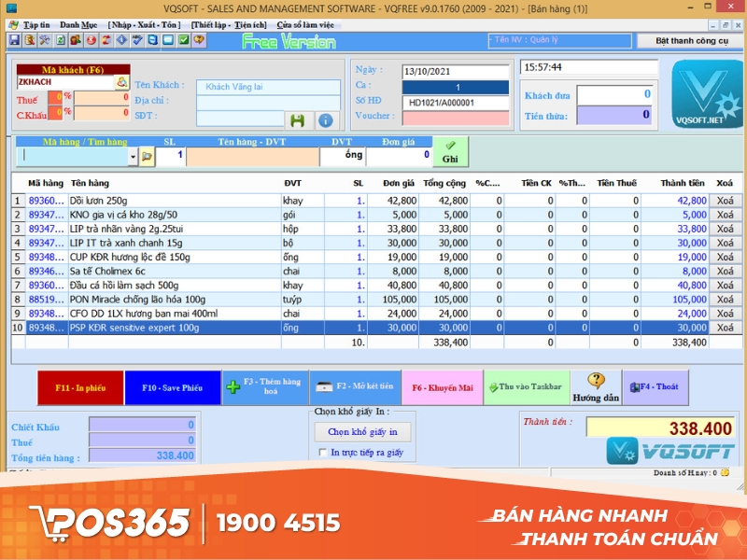Delete row PON Miracle chống lão hóa with Xoá
The width and height of the screenshot is (747, 560).
pyautogui.click(x=726, y=300)
